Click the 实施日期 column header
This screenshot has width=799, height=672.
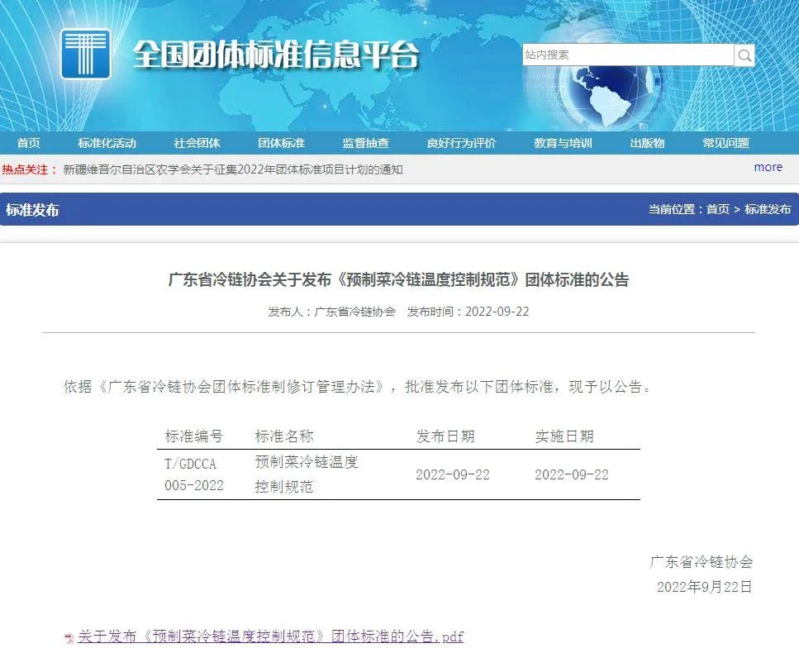tap(564, 436)
